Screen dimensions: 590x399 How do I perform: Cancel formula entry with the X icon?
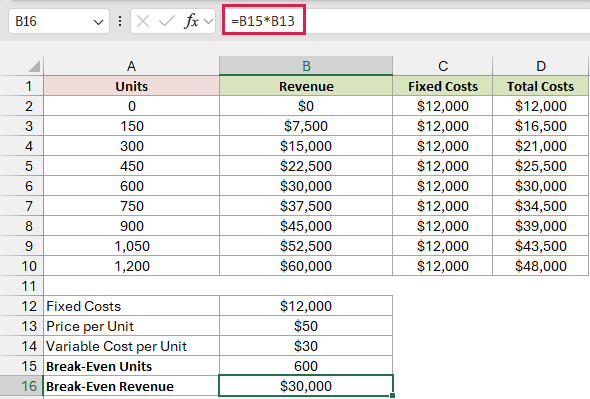pos(143,21)
